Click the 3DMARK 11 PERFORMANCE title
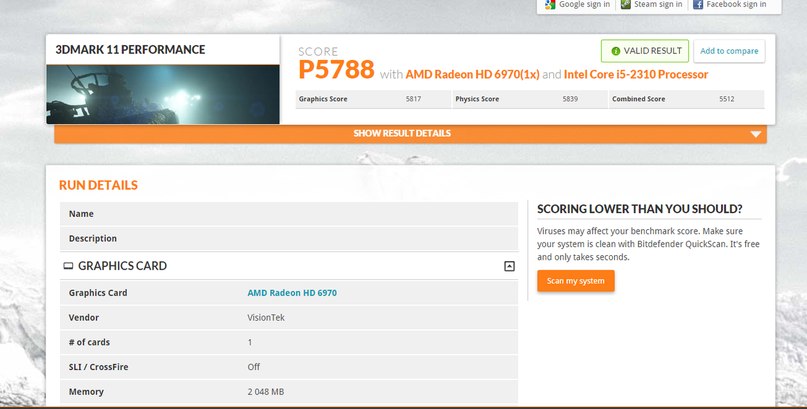This screenshot has width=807, height=409. (x=130, y=50)
